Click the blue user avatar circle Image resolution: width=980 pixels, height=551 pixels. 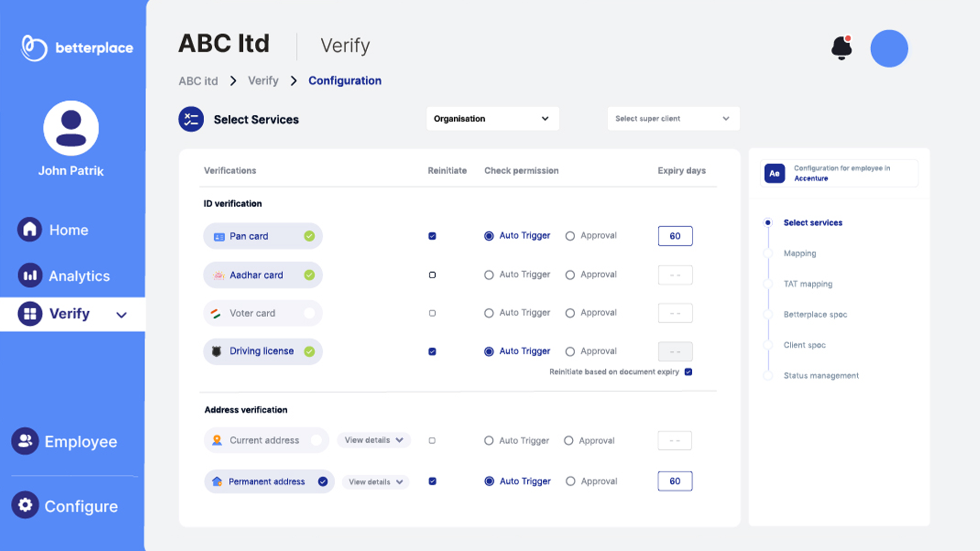889,49
